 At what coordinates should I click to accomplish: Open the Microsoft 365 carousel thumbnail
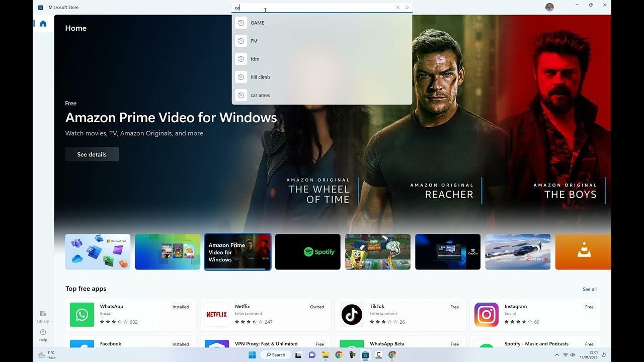pos(98,252)
